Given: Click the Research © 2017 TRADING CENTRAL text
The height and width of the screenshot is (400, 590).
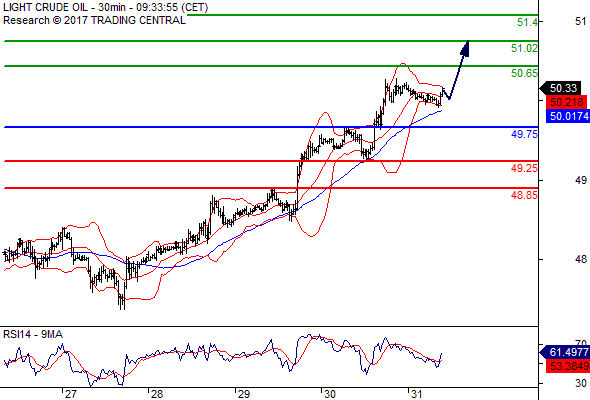Looking at the screenshot, I should click(x=94, y=20).
